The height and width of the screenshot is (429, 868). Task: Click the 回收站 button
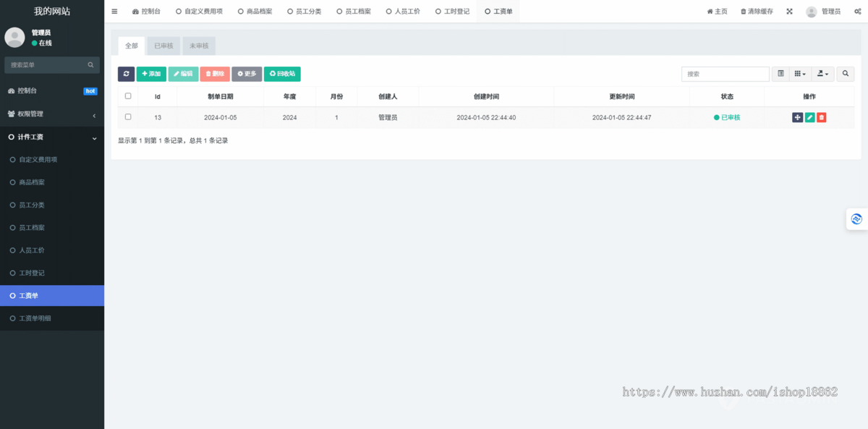(x=282, y=74)
